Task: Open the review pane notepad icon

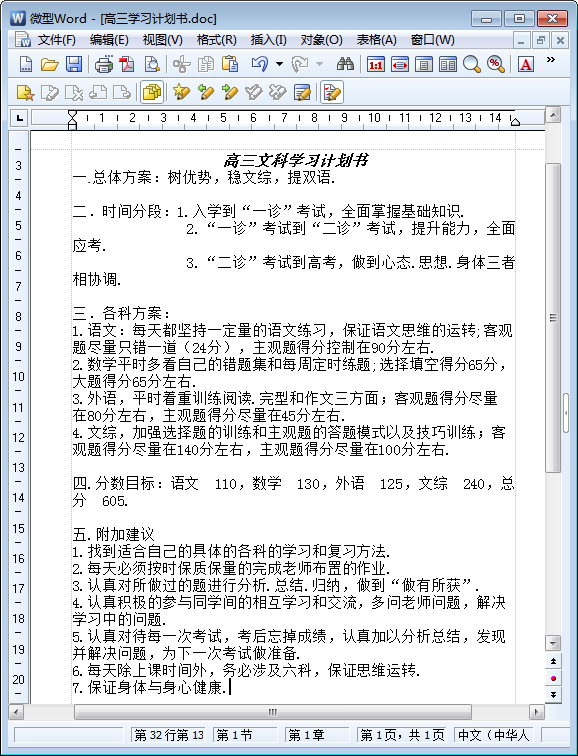Action: (302, 92)
